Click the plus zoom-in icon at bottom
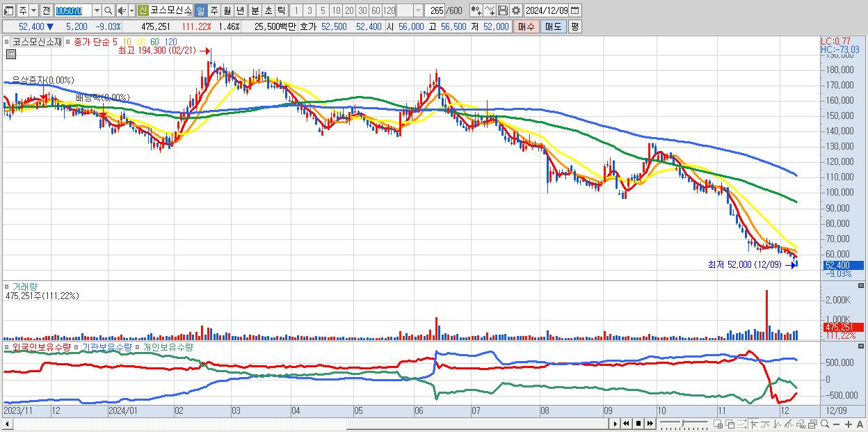Image resolution: width=868 pixels, height=432 pixels. tap(849, 424)
